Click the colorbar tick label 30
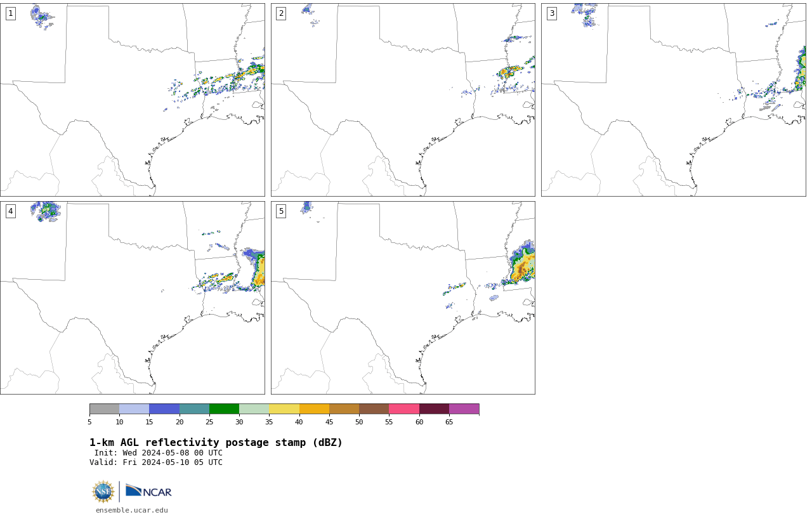 239,422
